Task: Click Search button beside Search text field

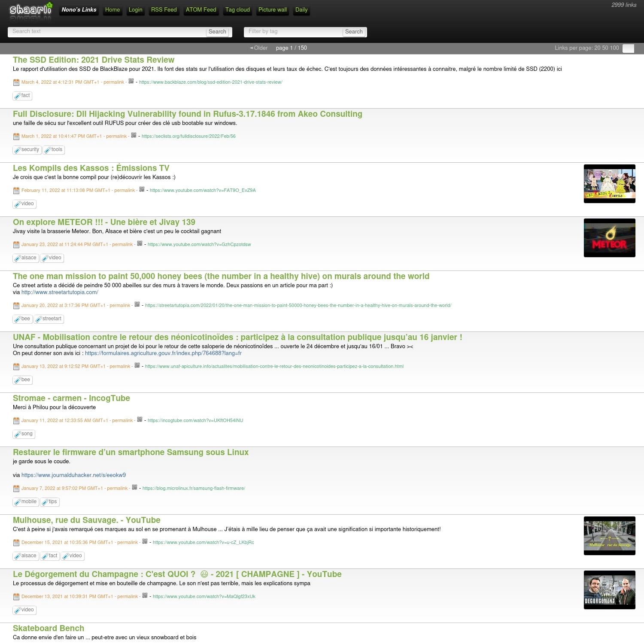Action: [x=217, y=32]
